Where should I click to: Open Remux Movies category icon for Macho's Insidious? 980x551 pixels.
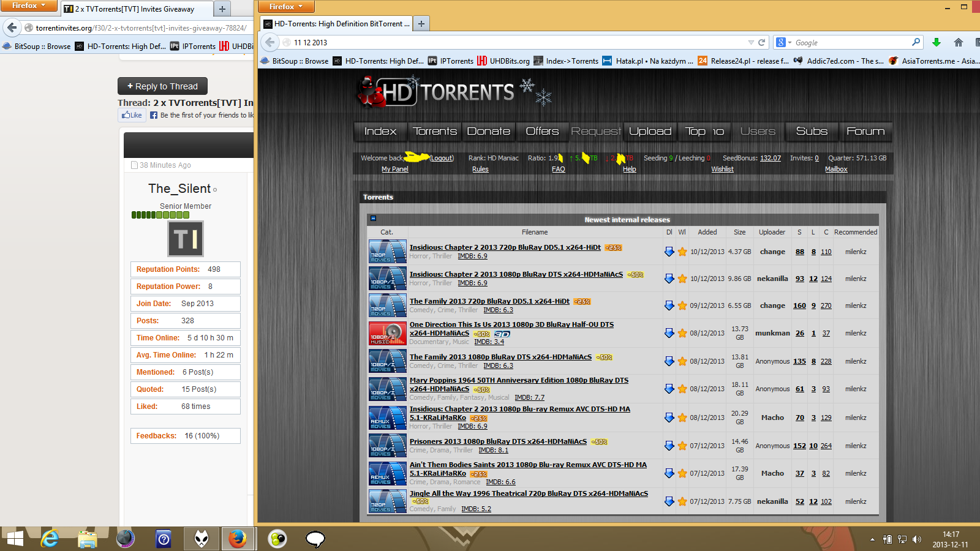click(x=388, y=418)
